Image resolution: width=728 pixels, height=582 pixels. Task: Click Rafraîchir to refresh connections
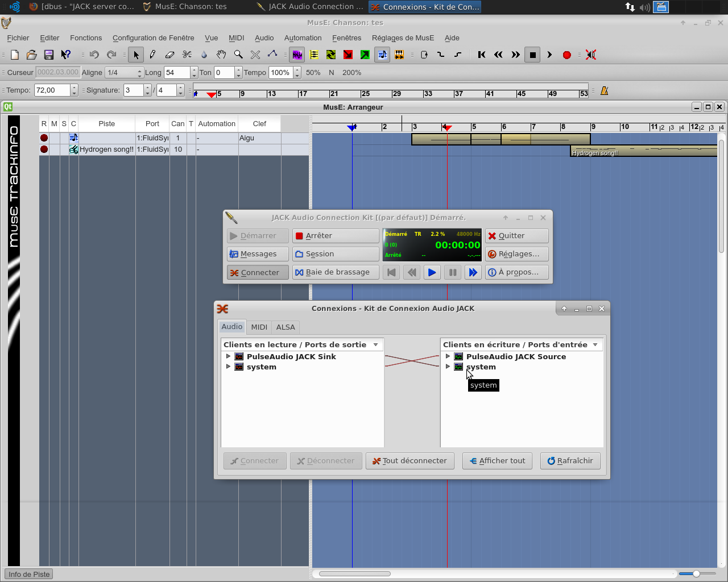click(570, 461)
